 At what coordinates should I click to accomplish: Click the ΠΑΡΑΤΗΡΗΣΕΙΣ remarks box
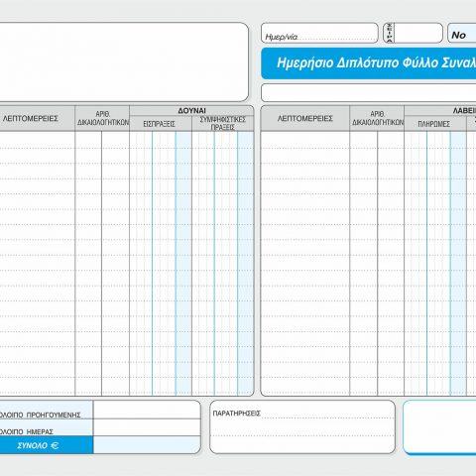302,426
